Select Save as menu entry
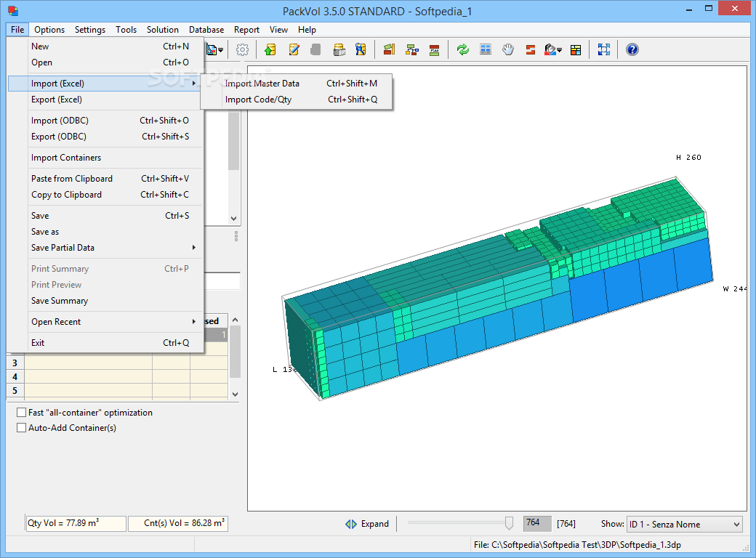Screen dimensions: 756x558 [105, 232]
